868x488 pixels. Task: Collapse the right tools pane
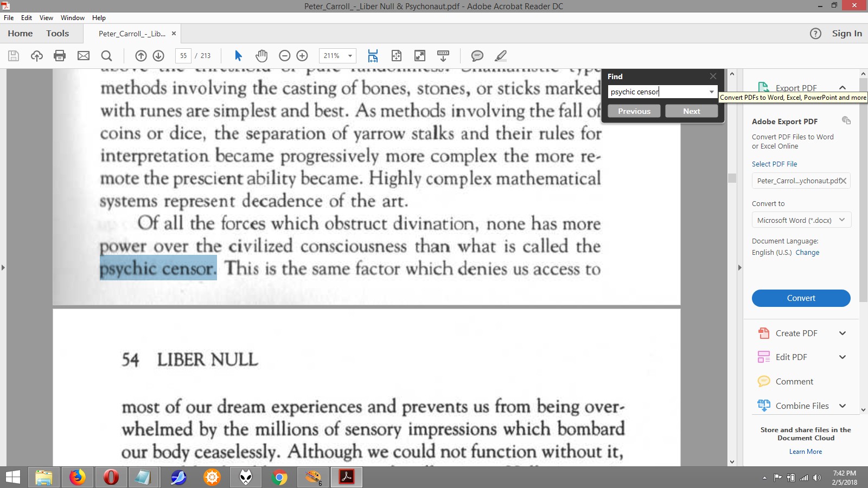tap(739, 267)
